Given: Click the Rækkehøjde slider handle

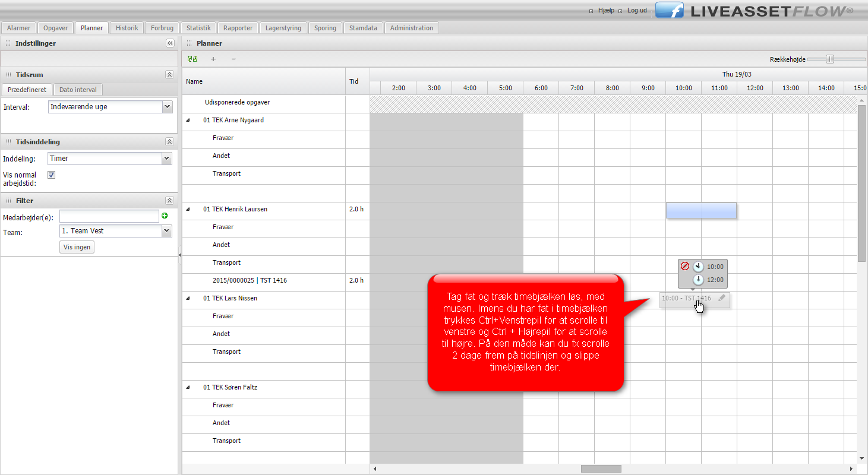Looking at the screenshot, I should (x=830, y=59).
